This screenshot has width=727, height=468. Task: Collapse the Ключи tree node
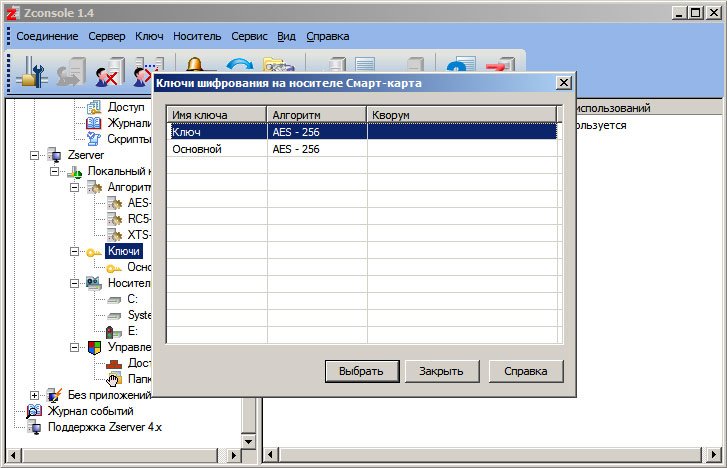pos(74,251)
